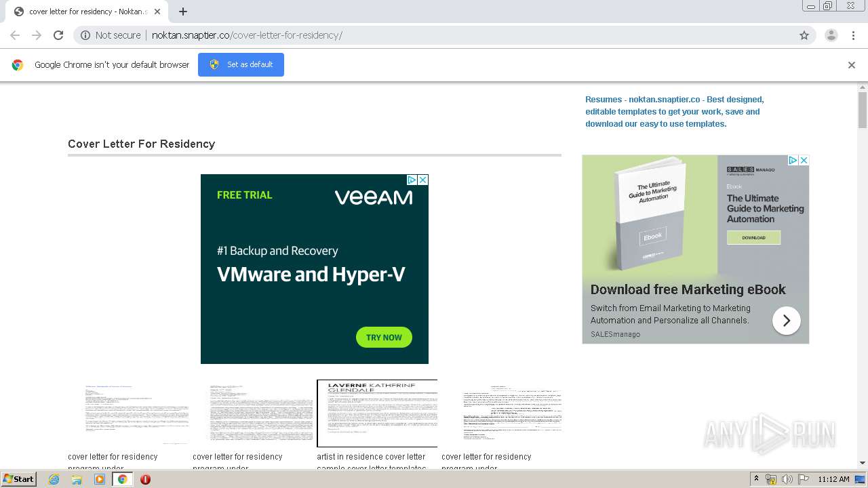This screenshot has height=488, width=868.
Task: Click TRY NOW in the Veeam ad
Action: click(x=384, y=338)
